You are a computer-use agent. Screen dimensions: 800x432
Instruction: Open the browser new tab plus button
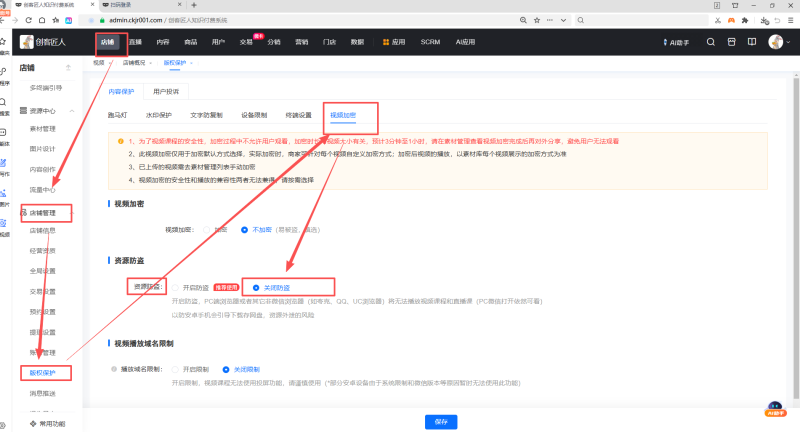click(193, 5)
